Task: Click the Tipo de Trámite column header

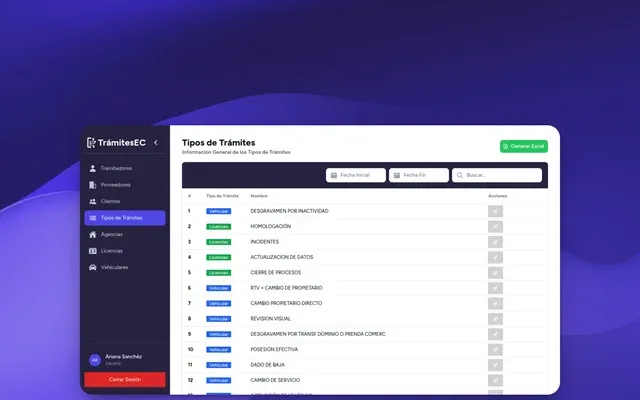Action: [x=222, y=196]
